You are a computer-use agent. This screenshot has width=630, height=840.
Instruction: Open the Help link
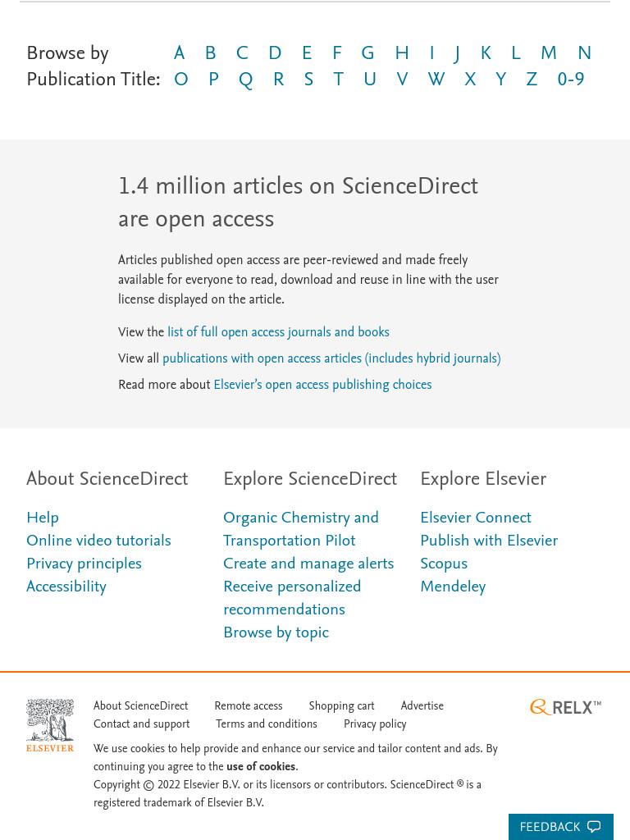[43, 518]
